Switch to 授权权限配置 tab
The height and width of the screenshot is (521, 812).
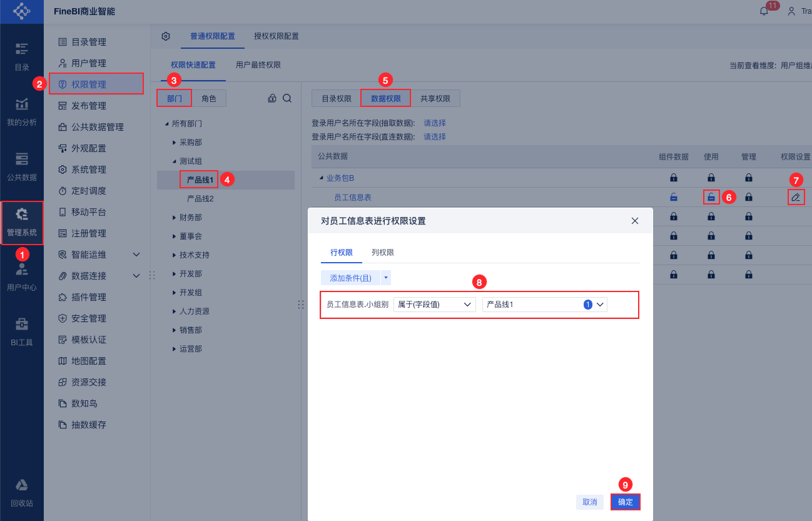pos(276,36)
